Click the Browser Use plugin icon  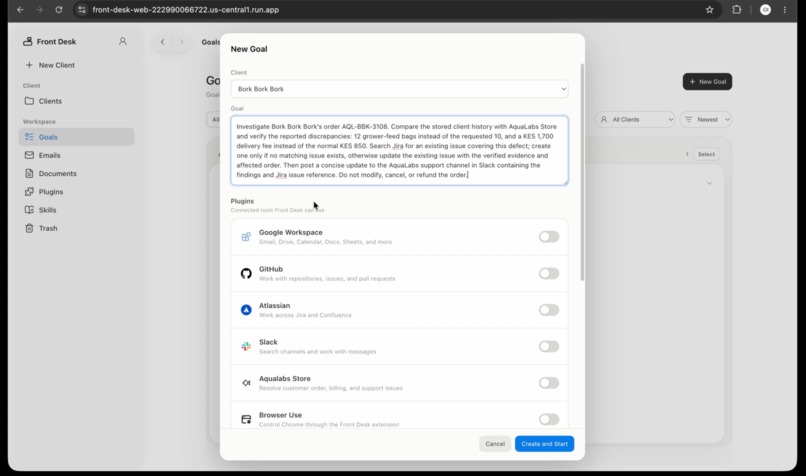point(246,419)
